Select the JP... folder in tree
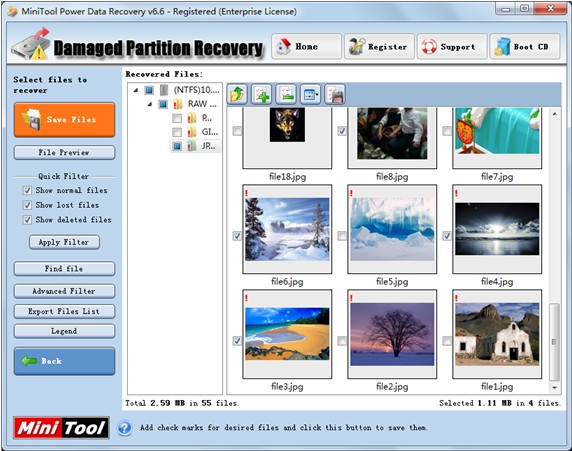The height and width of the screenshot is (451, 572). [208, 146]
